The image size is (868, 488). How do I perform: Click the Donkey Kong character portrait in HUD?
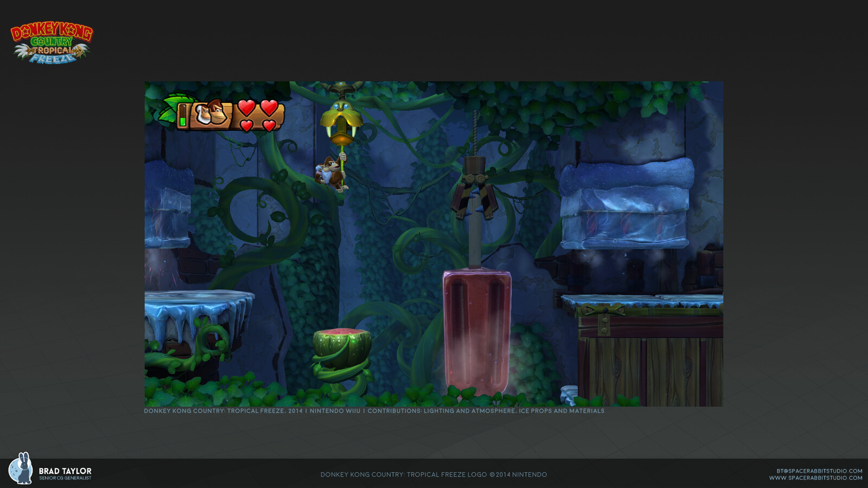click(x=210, y=113)
